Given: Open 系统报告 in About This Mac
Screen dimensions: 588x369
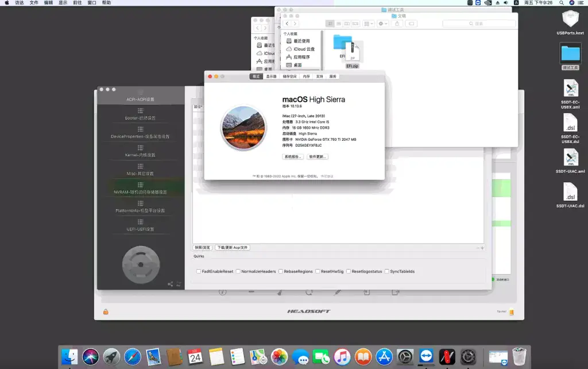Looking at the screenshot, I should click(x=293, y=156).
